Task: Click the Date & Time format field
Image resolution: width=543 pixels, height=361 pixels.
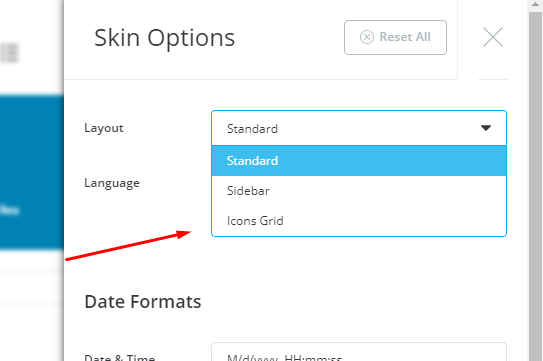Action: [x=359, y=352]
